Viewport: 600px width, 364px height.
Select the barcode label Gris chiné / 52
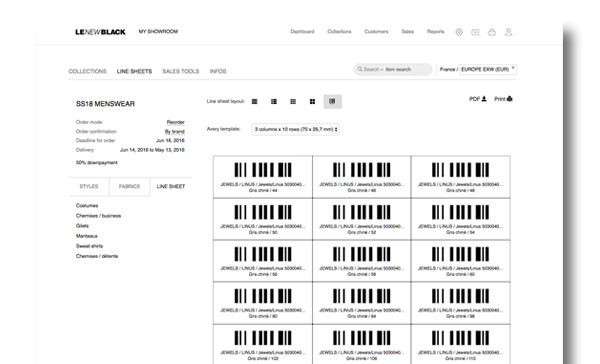(362, 219)
